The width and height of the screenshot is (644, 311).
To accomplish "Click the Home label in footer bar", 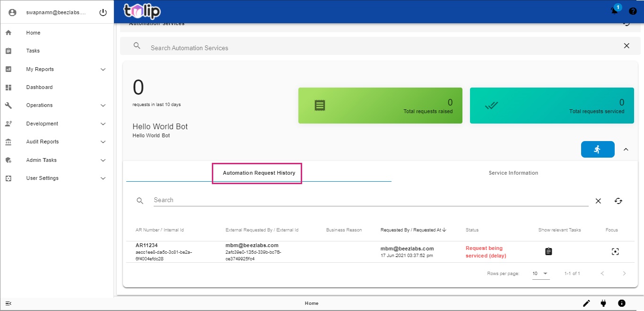I will click(312, 303).
